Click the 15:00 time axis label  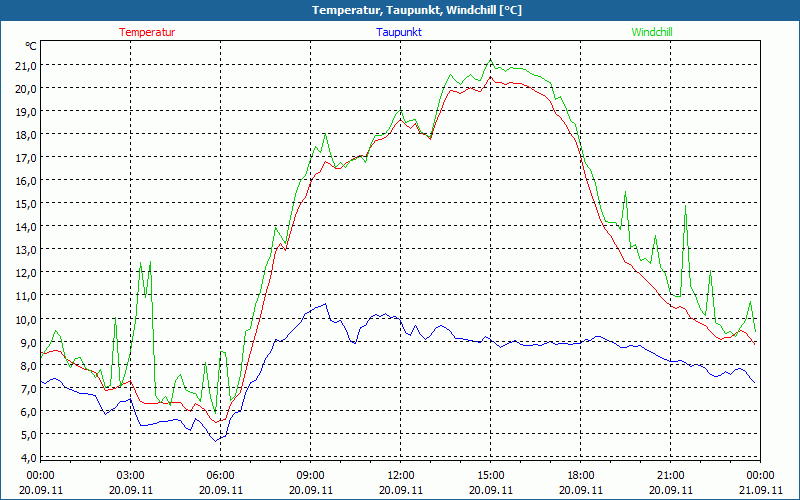[490, 476]
